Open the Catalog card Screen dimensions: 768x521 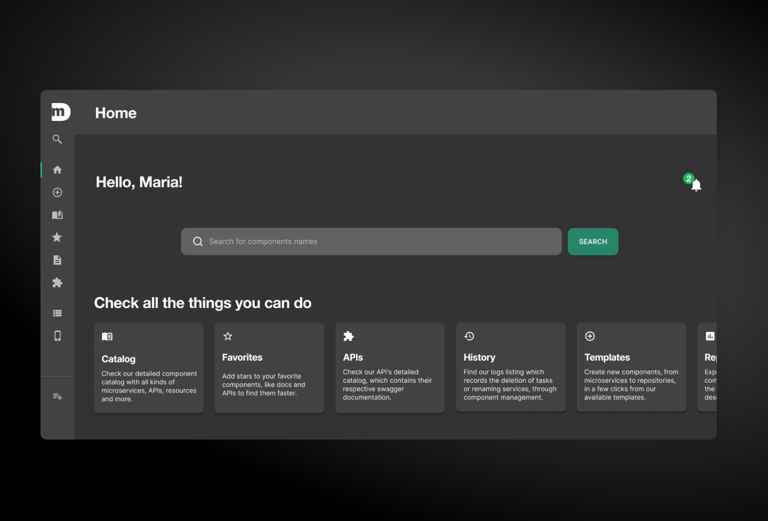[148, 368]
